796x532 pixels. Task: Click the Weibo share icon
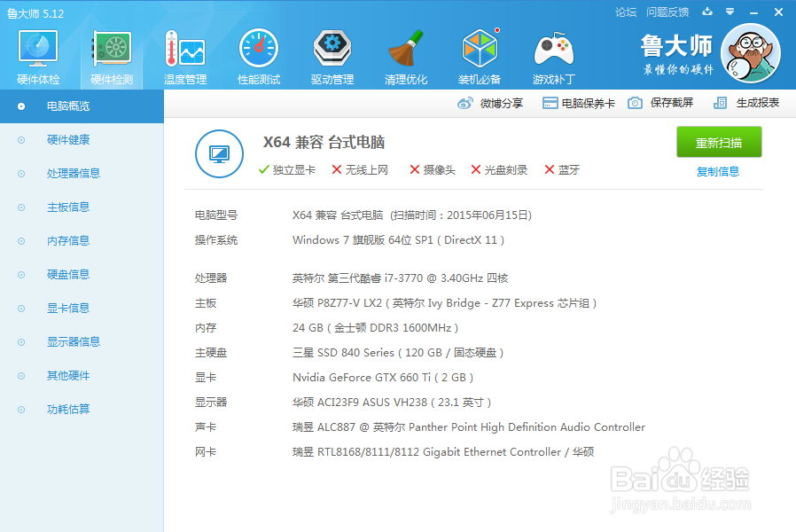tap(465, 103)
